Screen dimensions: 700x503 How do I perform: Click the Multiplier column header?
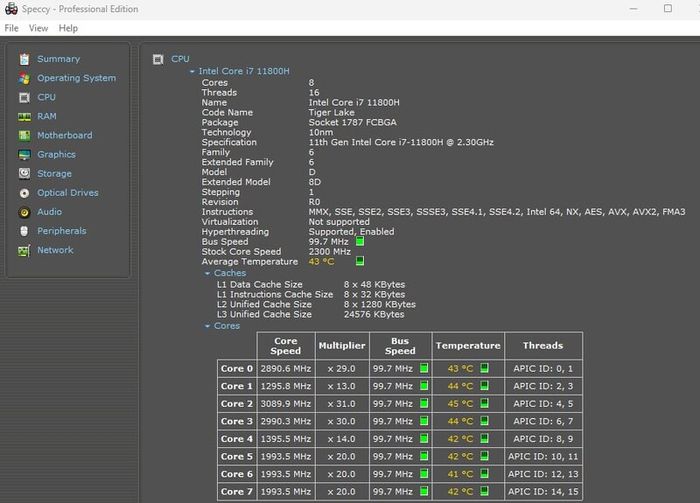click(342, 346)
